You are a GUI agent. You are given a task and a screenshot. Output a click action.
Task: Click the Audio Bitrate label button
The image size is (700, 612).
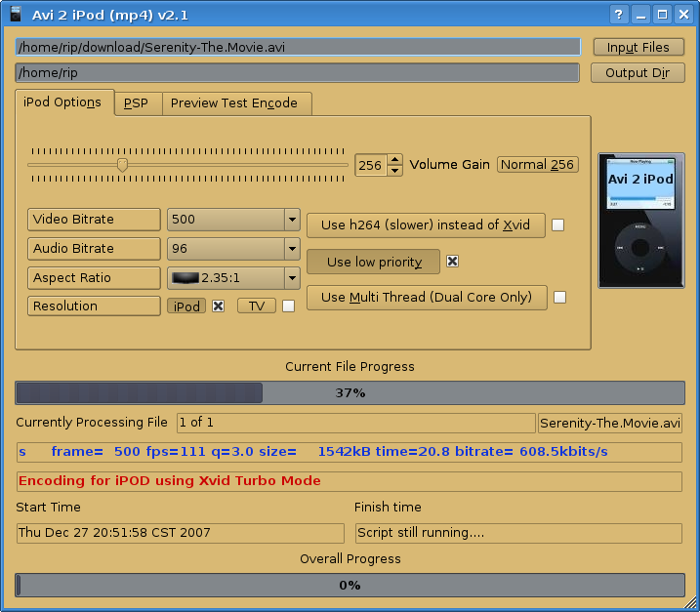[x=94, y=249]
